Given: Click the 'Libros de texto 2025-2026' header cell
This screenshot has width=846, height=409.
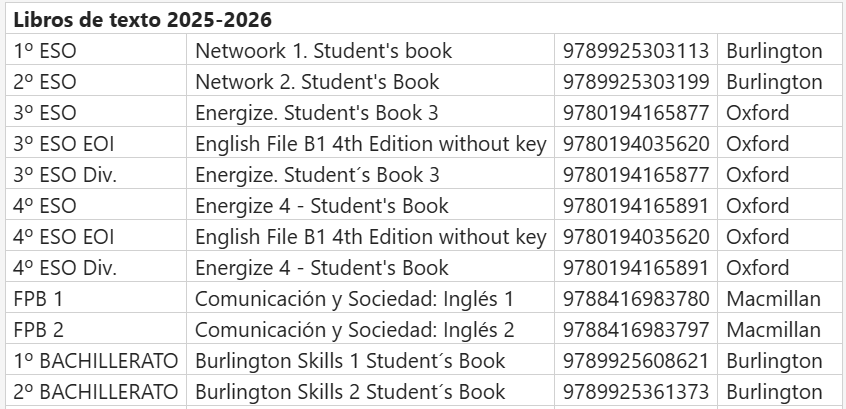Looking at the screenshot, I should [x=142, y=20].
